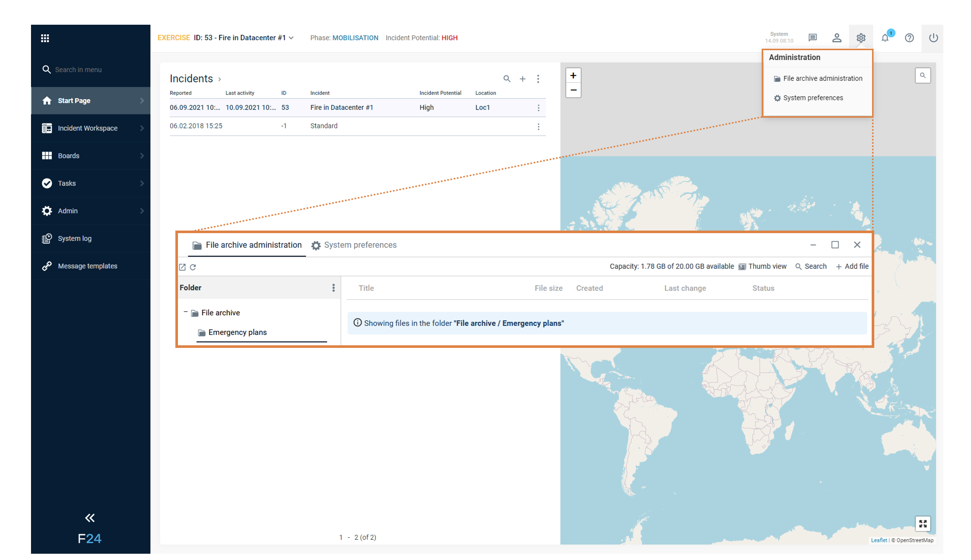Screen dimensions: 971x560
Task: Refresh the file archive
Action: tap(193, 267)
